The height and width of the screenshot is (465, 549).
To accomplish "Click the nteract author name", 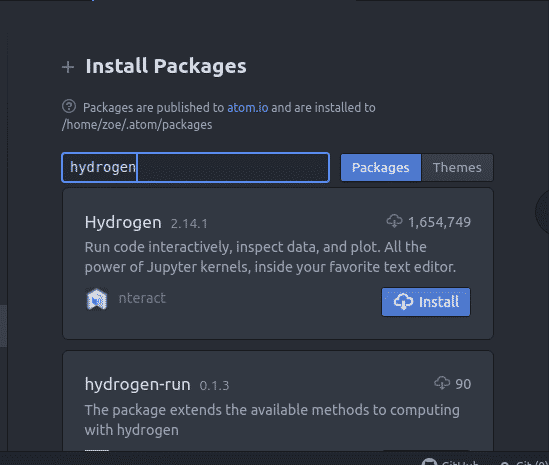I will pos(142,298).
